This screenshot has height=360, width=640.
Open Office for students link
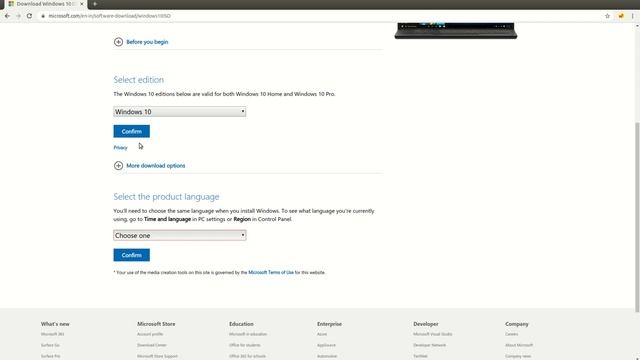[244, 345]
